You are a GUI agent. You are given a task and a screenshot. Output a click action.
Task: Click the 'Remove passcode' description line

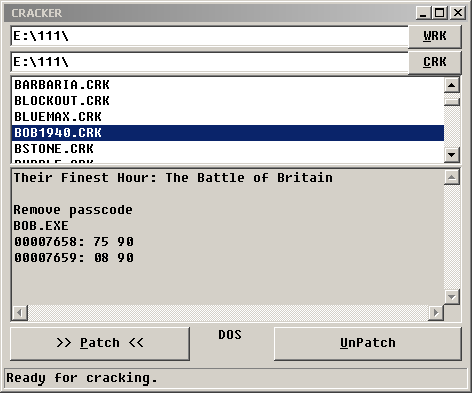[73, 210]
